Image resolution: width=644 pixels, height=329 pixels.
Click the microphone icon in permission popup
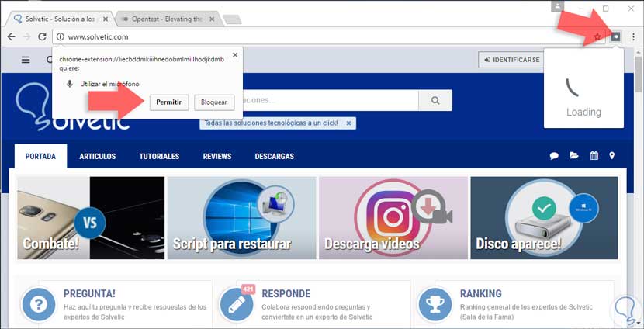click(70, 84)
